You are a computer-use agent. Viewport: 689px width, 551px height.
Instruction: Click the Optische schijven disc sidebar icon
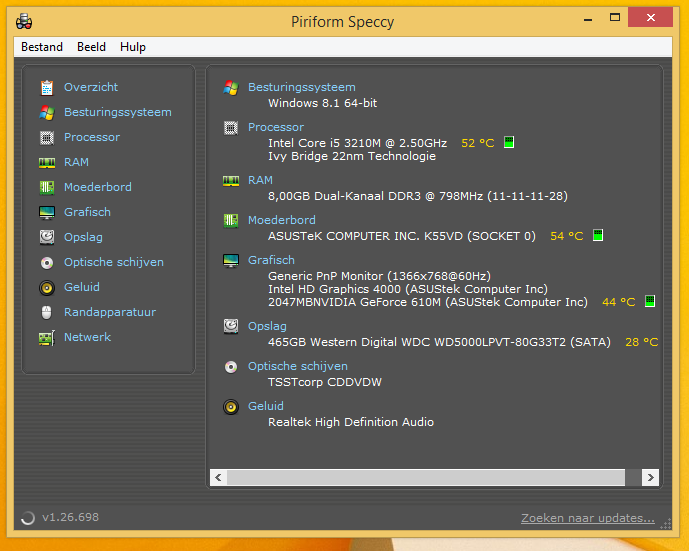pyautogui.click(x=46, y=262)
